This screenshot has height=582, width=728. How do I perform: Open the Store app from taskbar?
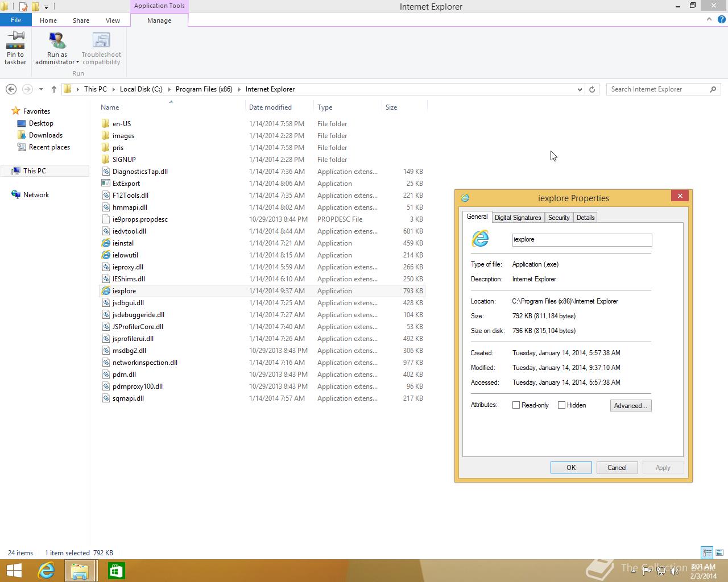pyautogui.click(x=116, y=571)
